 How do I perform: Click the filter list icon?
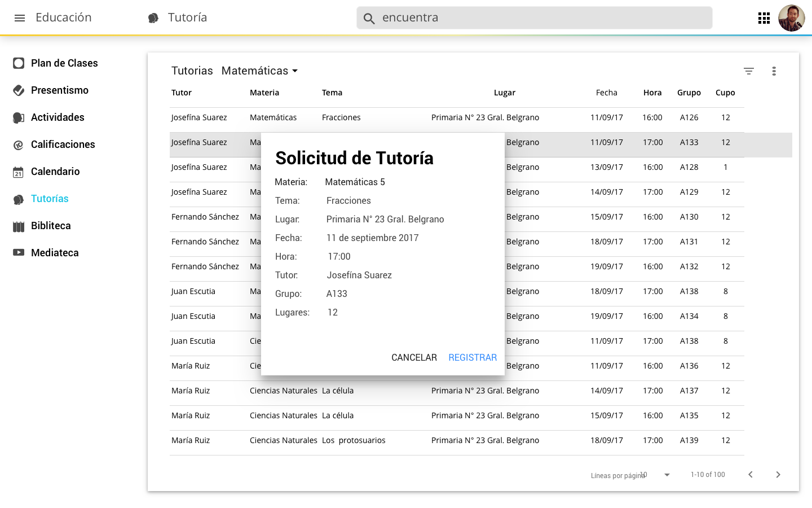point(748,71)
